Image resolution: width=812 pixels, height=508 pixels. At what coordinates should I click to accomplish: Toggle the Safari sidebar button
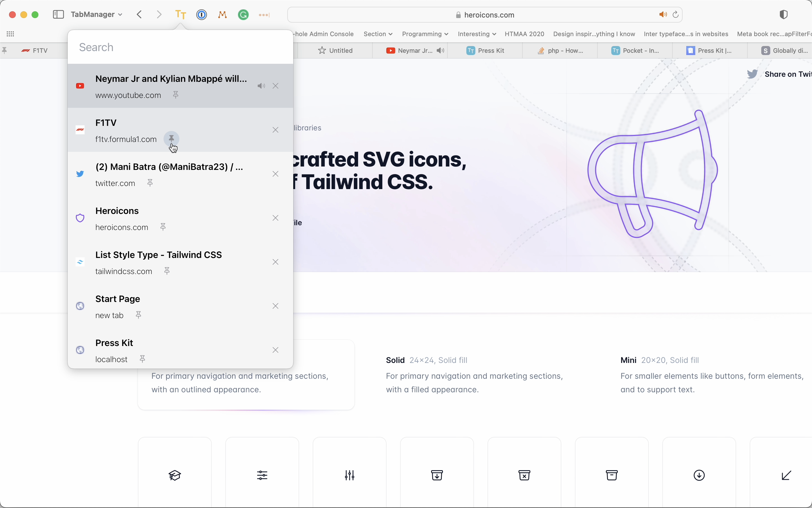point(58,14)
